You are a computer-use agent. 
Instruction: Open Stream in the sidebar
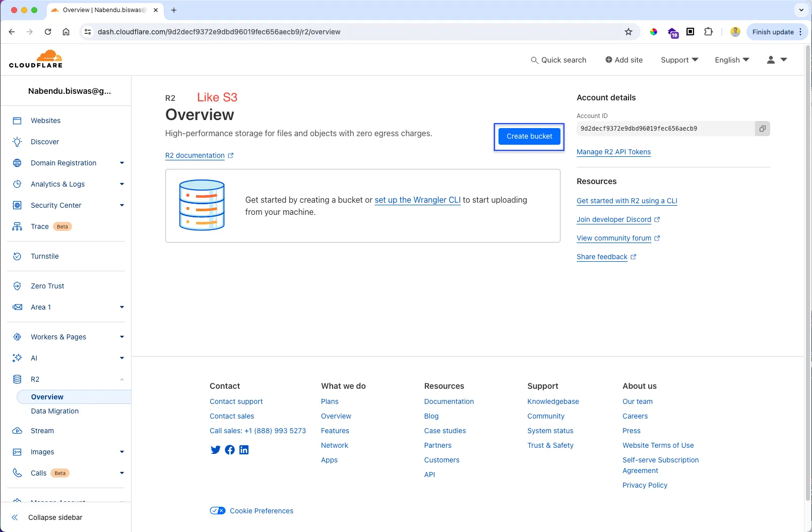(x=42, y=431)
